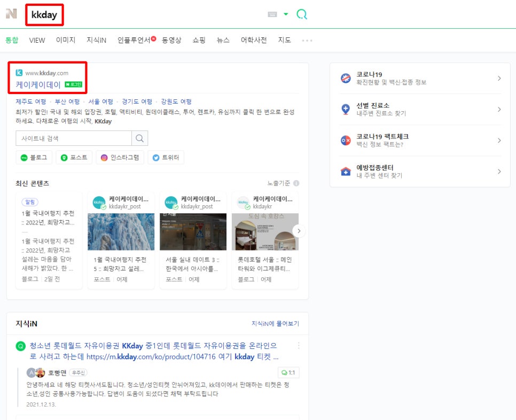Open the 알림 card about 1월 국내여행지
516x420 pixels.
49,240
